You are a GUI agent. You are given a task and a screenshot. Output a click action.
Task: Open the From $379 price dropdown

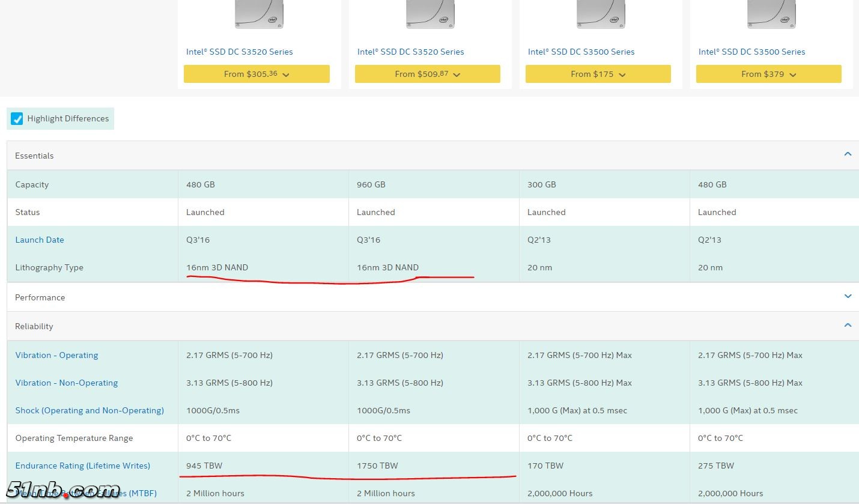coord(769,74)
